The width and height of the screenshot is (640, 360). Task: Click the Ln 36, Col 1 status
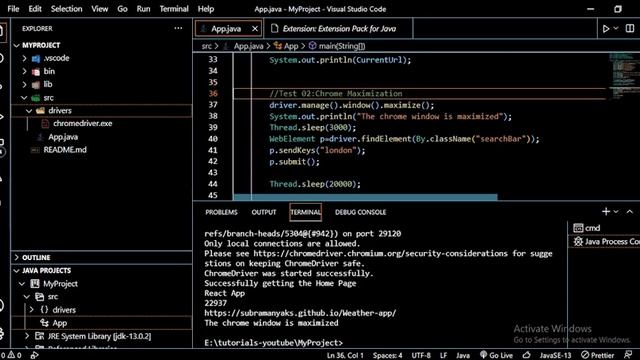pos(345,356)
